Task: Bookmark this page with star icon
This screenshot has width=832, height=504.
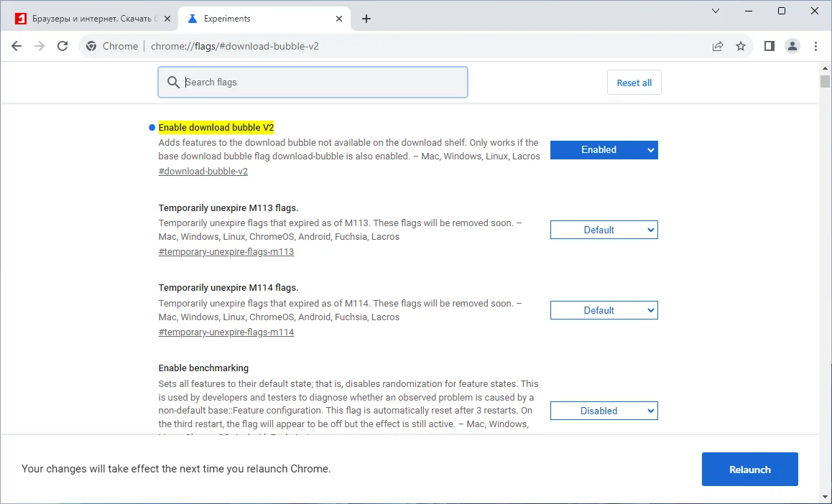Action: click(x=741, y=46)
